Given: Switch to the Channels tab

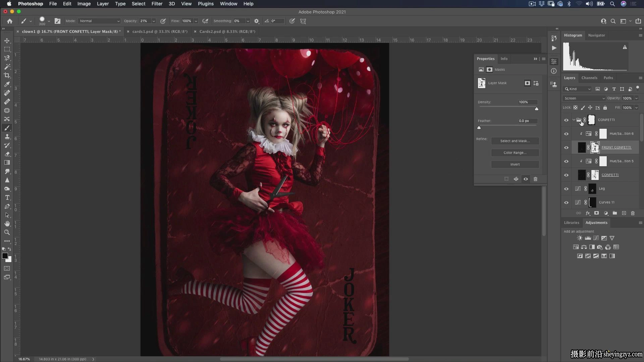Looking at the screenshot, I should pos(589,78).
